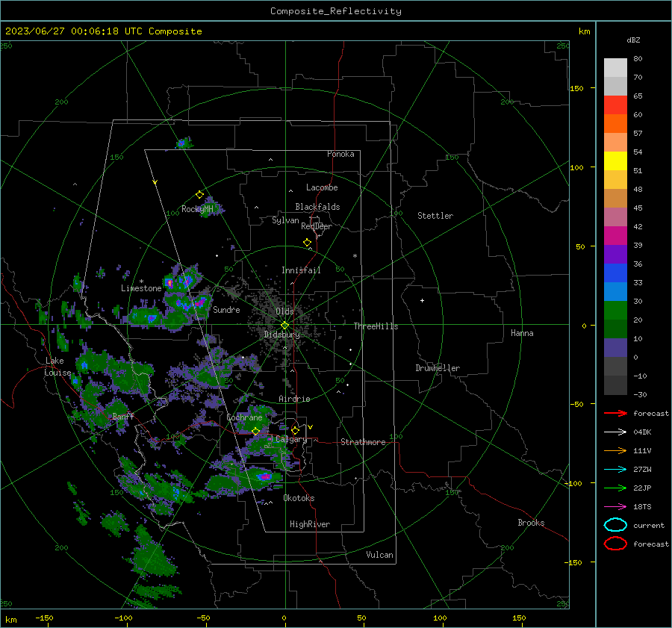The width and height of the screenshot is (672, 628).
Task: Click the Lacombe city label
Action: (x=322, y=187)
